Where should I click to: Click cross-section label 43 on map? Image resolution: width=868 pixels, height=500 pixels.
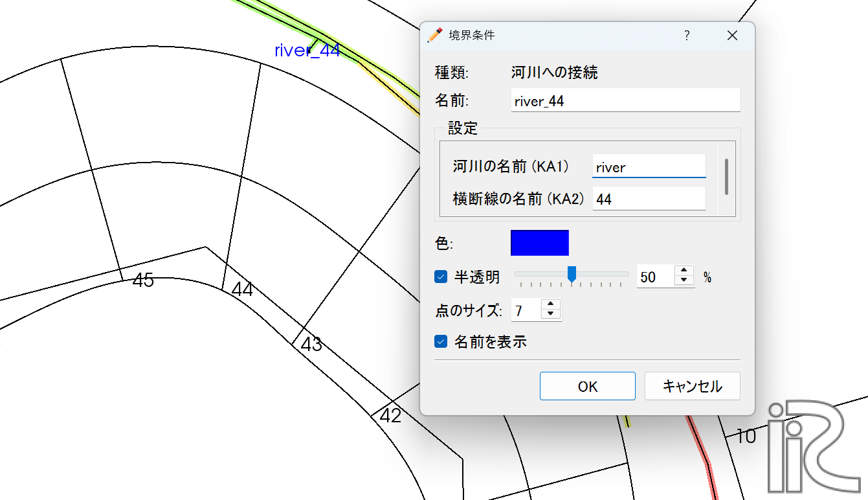pyautogui.click(x=311, y=344)
